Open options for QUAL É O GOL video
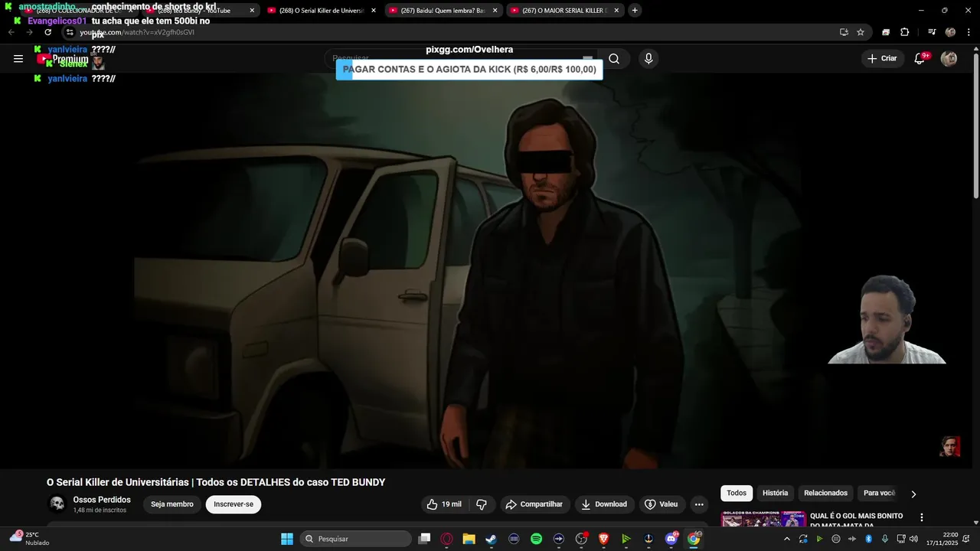This screenshot has height=551, width=980. click(922, 518)
